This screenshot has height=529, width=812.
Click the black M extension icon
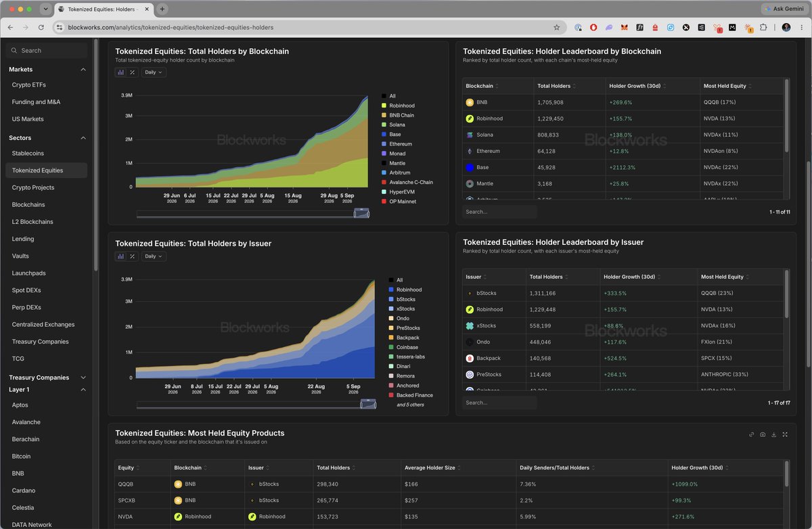pos(732,27)
